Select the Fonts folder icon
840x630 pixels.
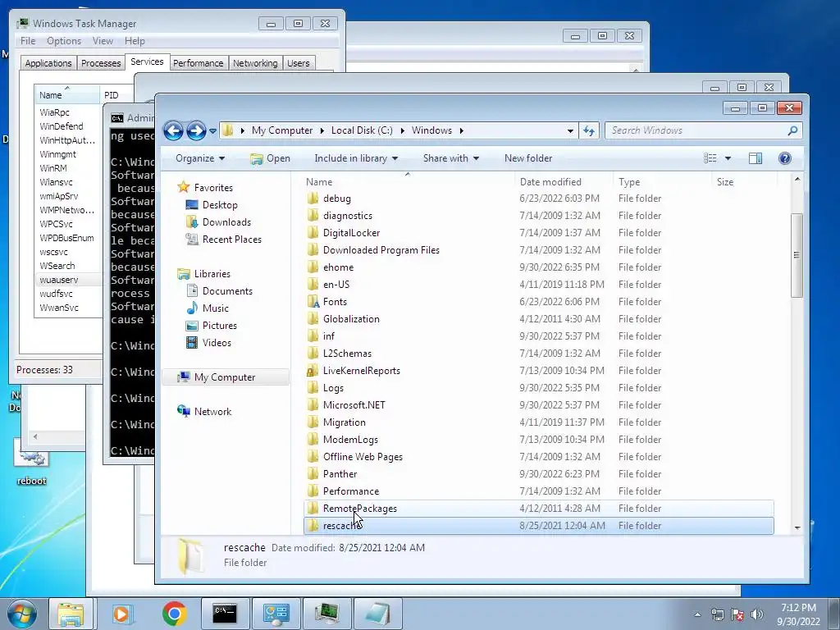(313, 302)
